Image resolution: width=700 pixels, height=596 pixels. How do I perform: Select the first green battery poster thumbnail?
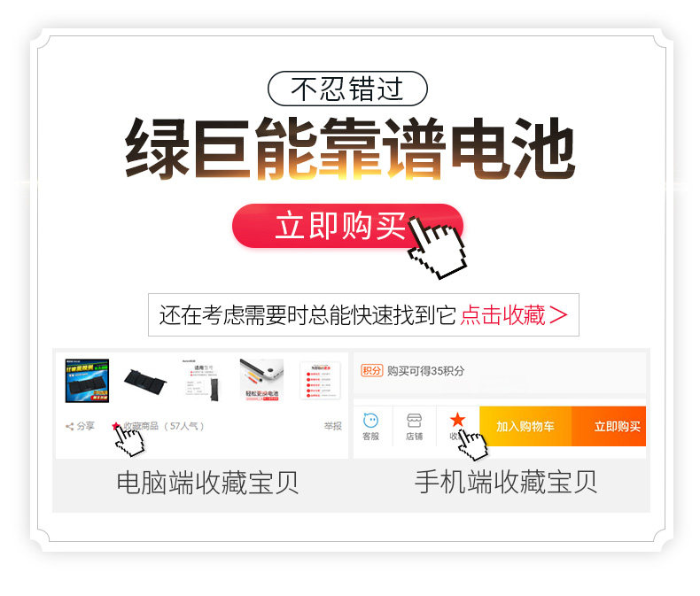click(87, 381)
